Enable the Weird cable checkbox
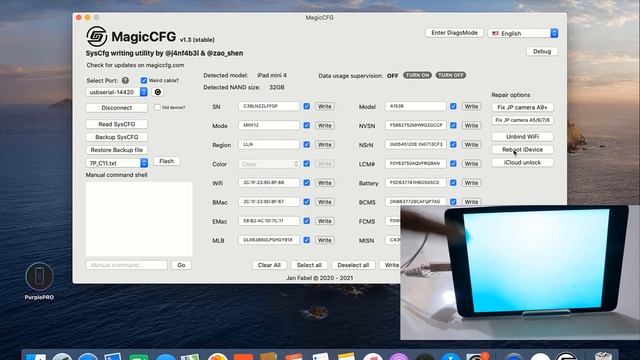 coord(144,80)
